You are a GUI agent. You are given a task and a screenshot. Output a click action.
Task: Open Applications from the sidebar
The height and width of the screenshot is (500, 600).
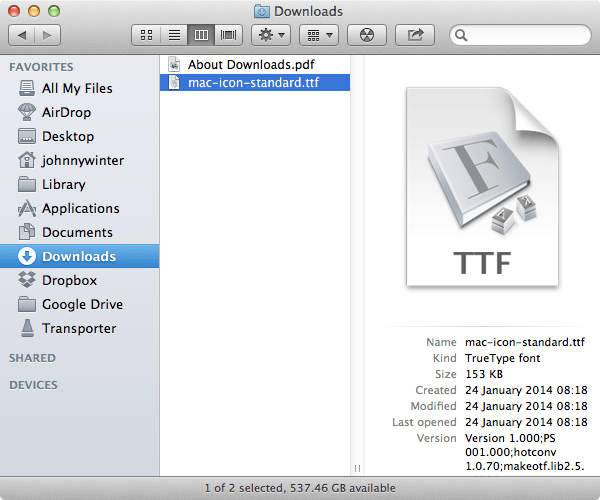[79, 208]
